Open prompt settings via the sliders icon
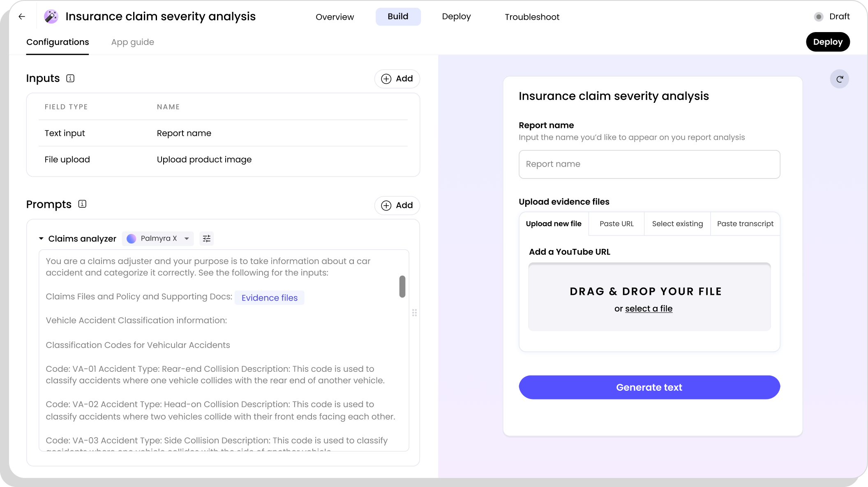Image resolution: width=868 pixels, height=487 pixels. click(x=207, y=239)
